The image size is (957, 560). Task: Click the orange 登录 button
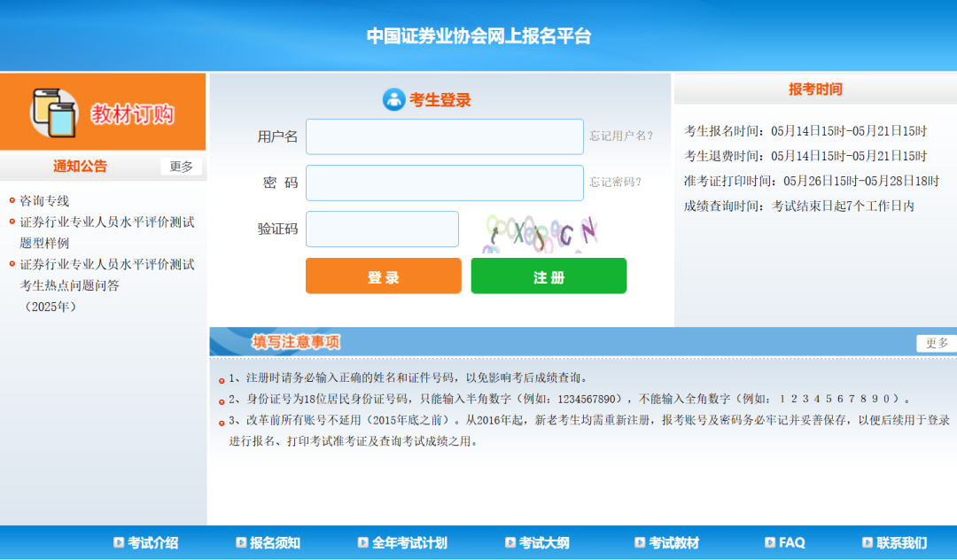[384, 276]
